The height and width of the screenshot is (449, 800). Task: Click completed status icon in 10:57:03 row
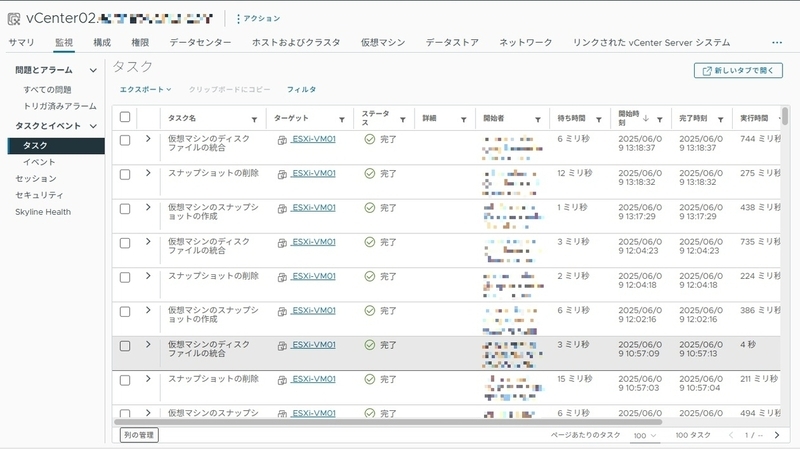[369, 379]
